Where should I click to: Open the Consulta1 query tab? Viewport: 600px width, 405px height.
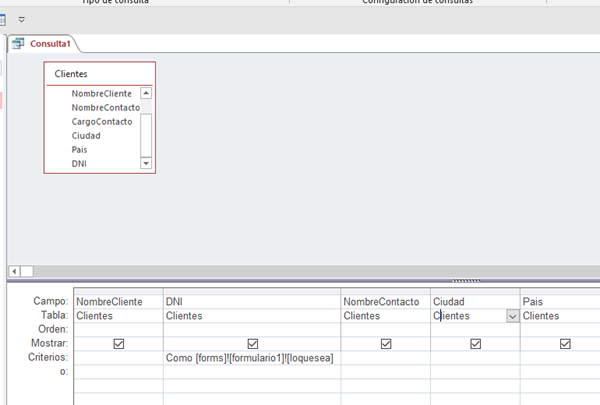tap(43, 44)
